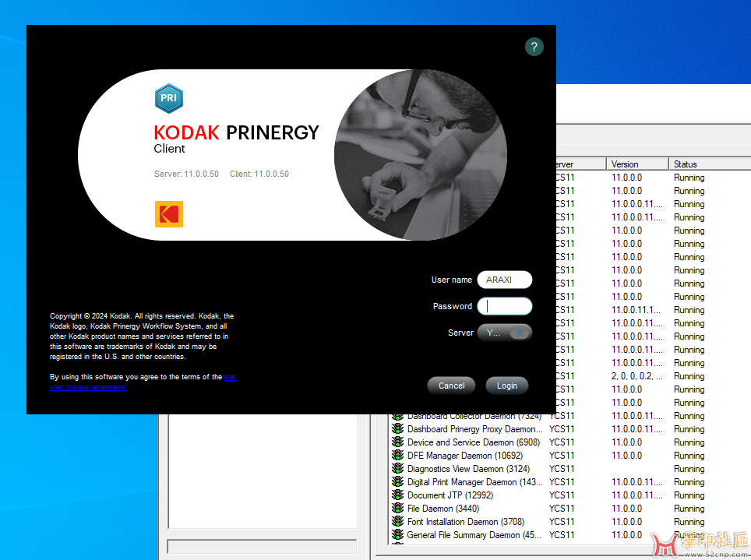Select File Daemon (3440) text
This screenshot has width=751, height=560.
[443, 509]
